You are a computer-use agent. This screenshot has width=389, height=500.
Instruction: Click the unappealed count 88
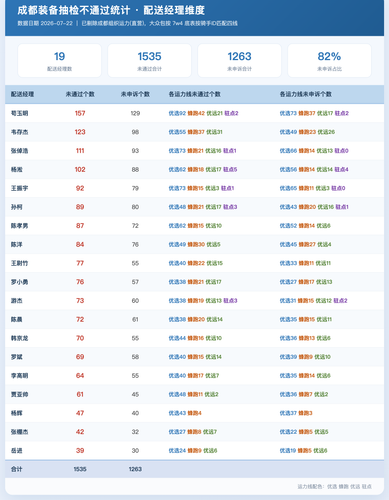(135, 169)
